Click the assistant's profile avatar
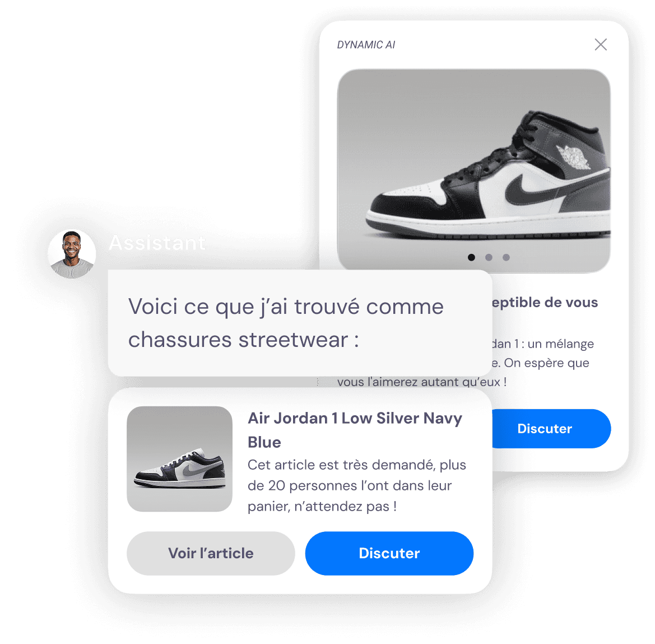 (72, 254)
